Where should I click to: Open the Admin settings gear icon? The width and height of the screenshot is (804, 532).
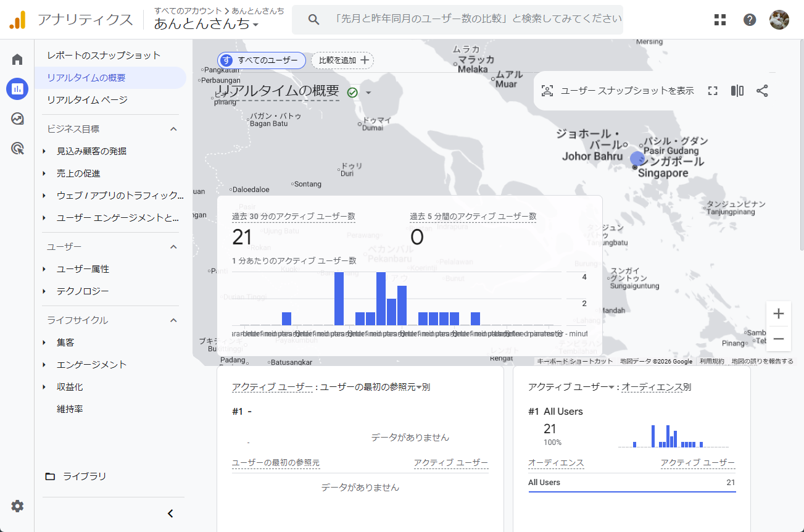click(17, 506)
